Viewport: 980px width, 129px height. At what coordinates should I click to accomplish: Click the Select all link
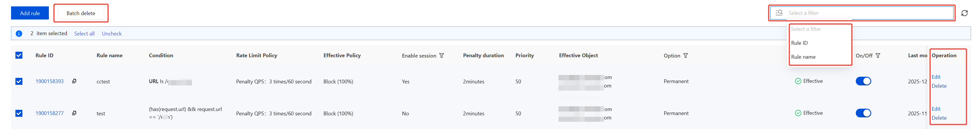tap(84, 33)
